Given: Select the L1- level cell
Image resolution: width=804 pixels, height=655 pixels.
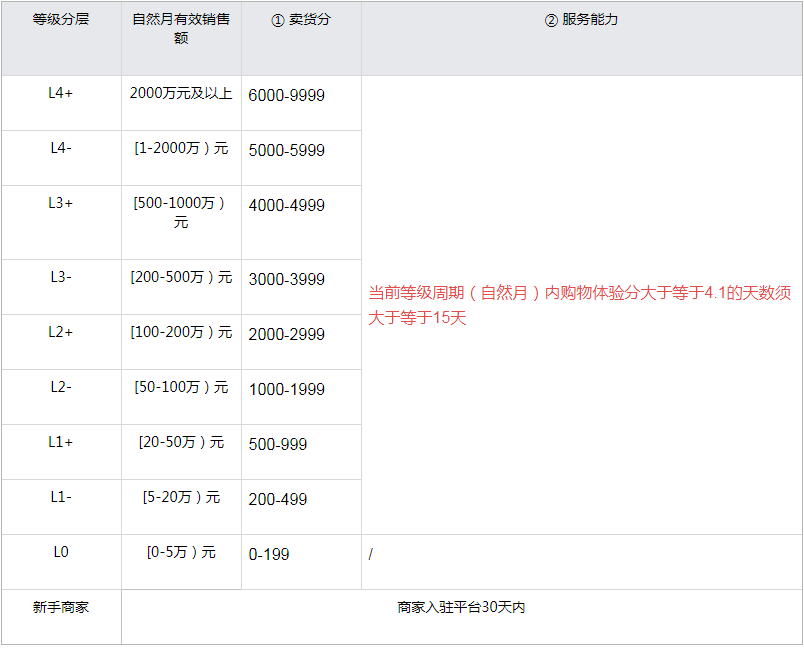Looking at the screenshot, I should tap(61, 497).
